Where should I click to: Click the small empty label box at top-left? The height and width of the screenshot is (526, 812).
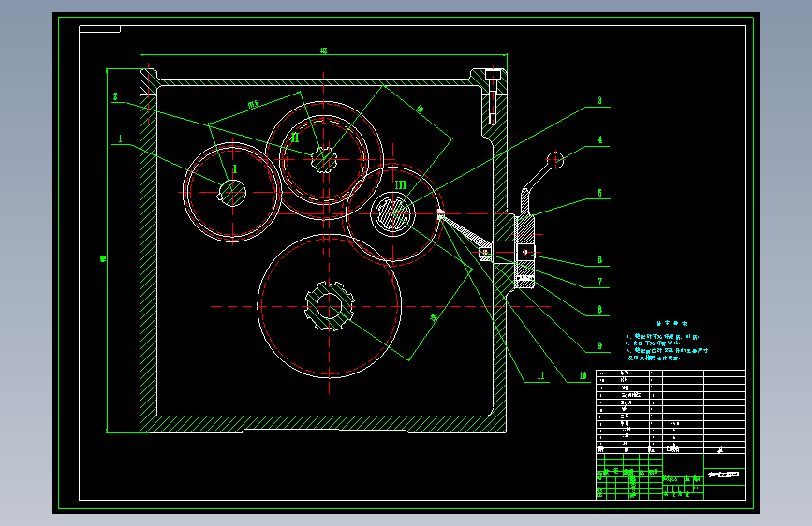click(99, 29)
